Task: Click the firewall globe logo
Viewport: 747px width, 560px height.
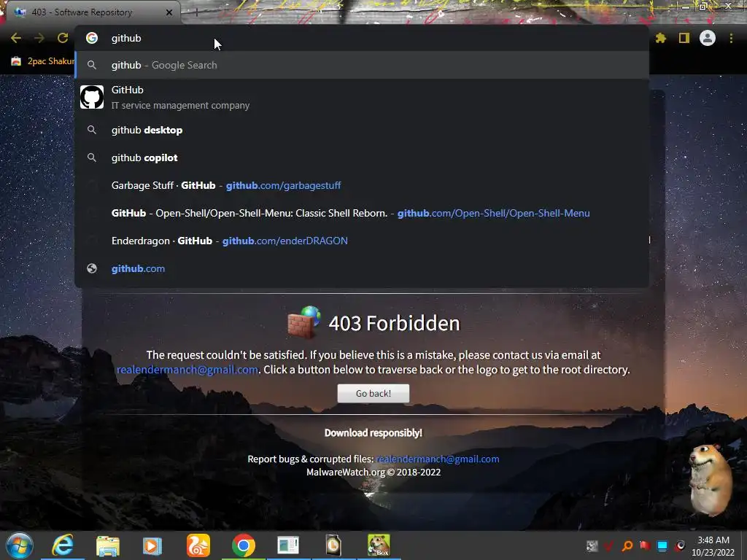Action: [x=304, y=322]
